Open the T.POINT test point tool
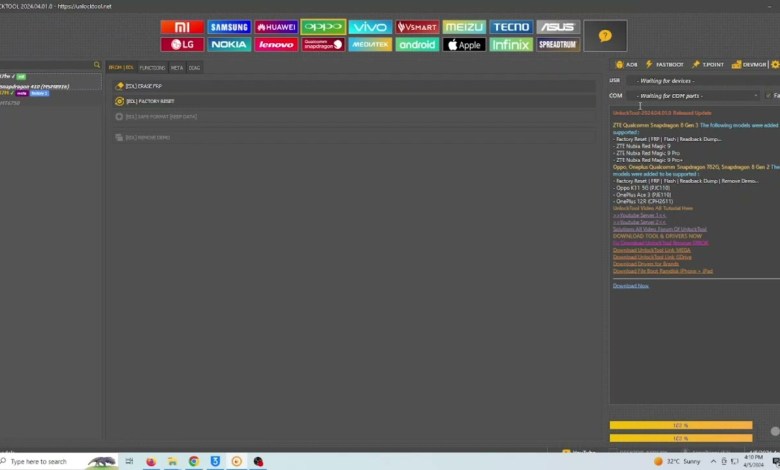 pyautogui.click(x=708, y=64)
